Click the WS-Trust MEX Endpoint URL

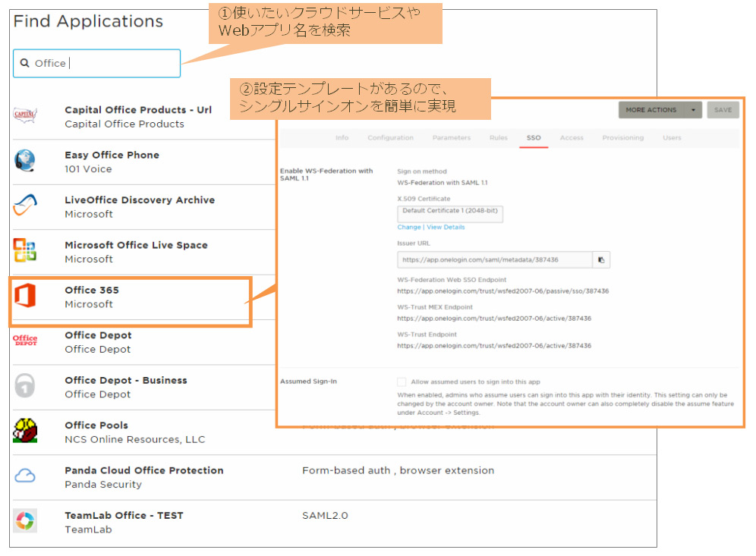click(494, 319)
